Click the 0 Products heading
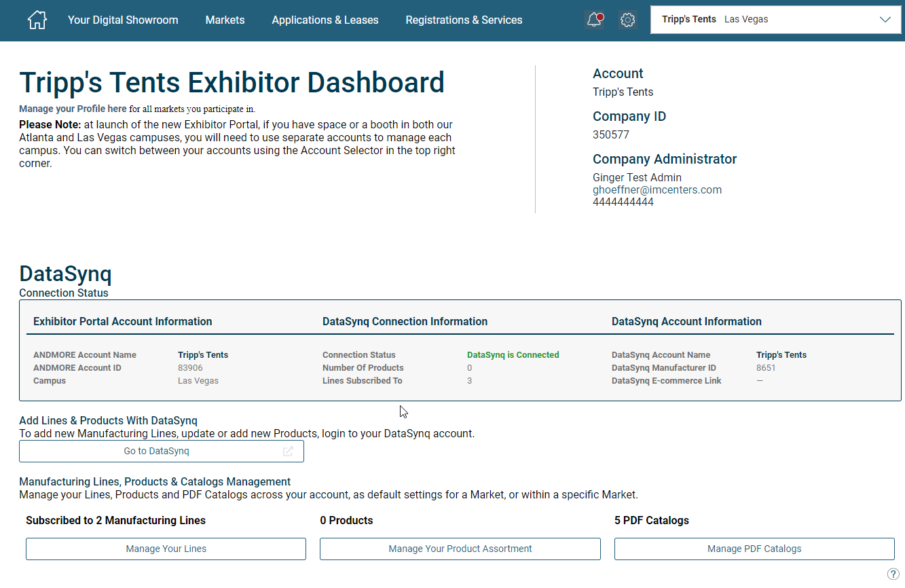The image size is (905, 588). [346, 521]
